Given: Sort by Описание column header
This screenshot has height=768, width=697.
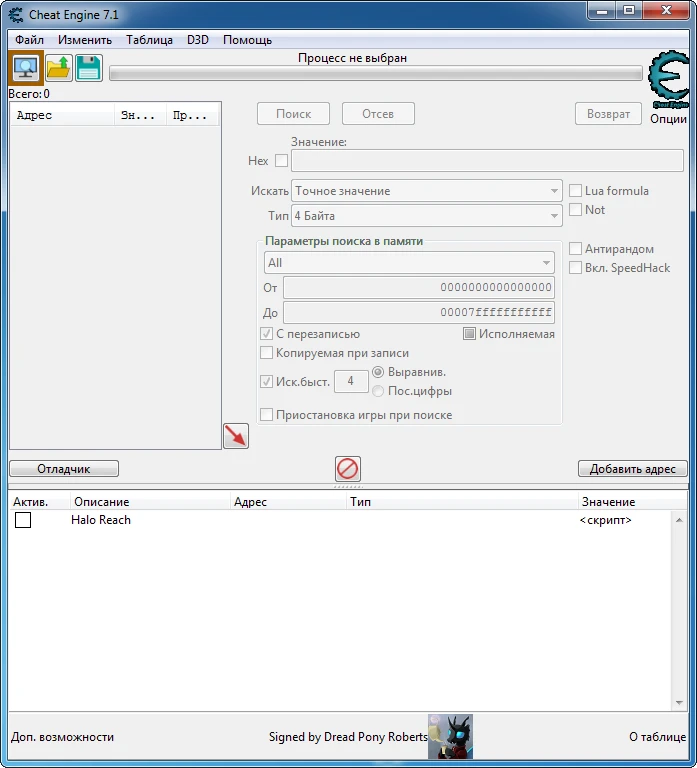Looking at the screenshot, I should (150, 502).
